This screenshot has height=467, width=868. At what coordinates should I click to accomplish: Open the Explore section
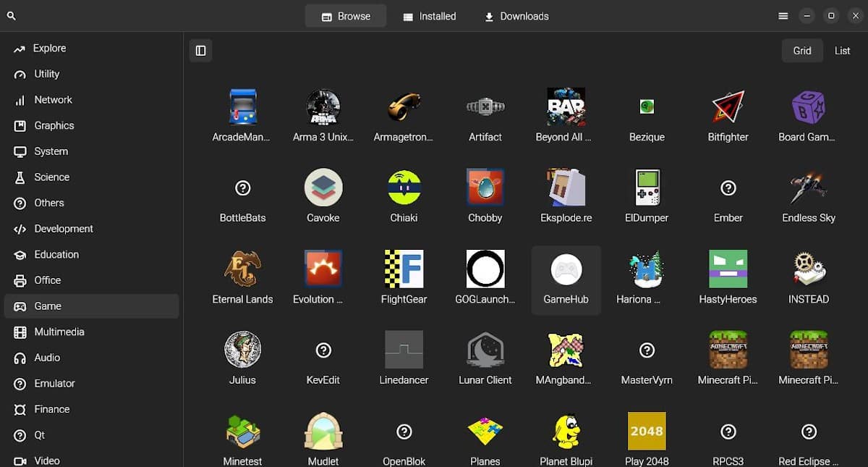49,49
